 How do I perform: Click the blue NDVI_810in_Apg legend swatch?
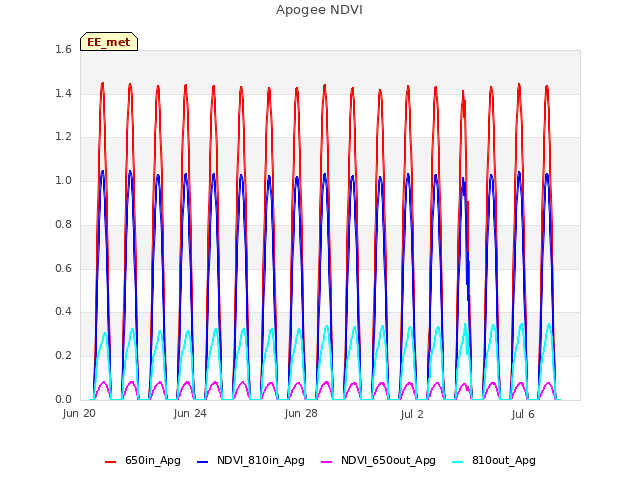pos(203,462)
